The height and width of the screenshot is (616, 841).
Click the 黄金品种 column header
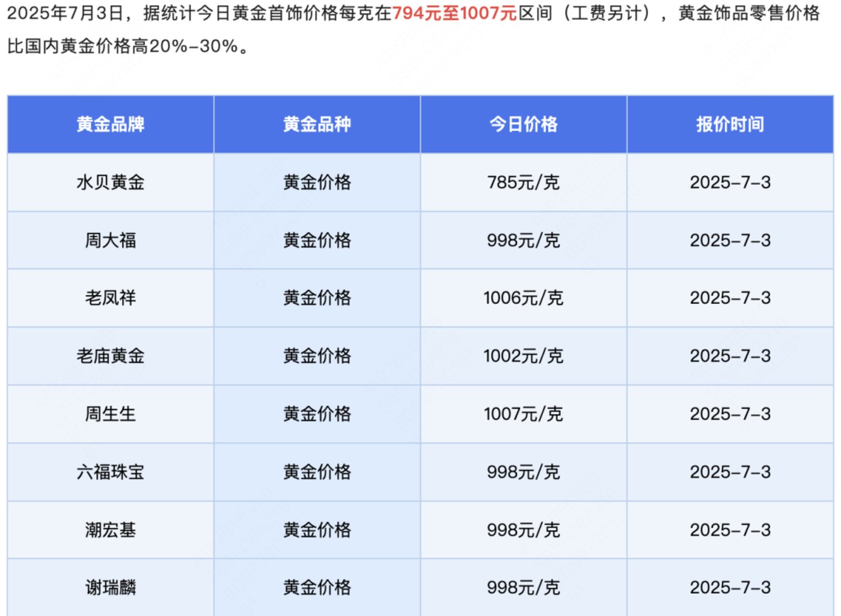pos(317,124)
